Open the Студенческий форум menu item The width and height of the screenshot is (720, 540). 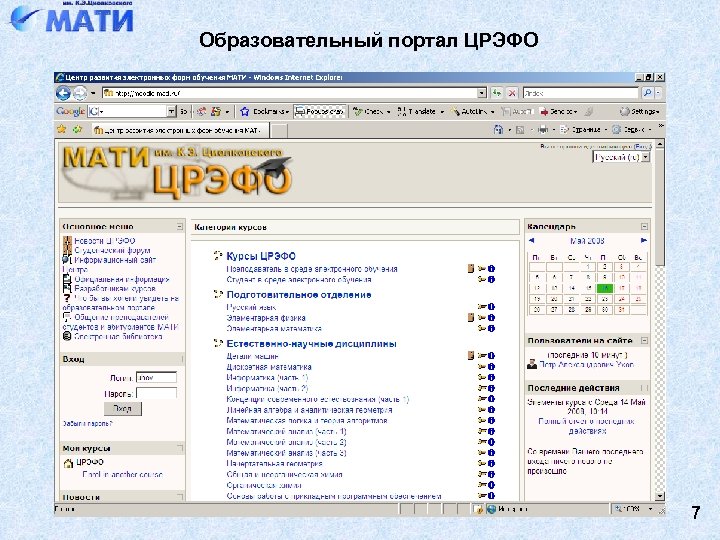coord(112,250)
